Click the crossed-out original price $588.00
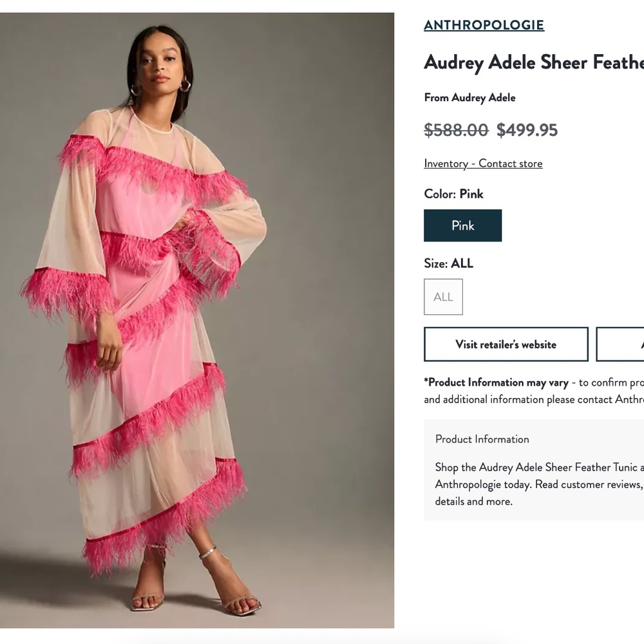This screenshot has height=644, width=644. click(455, 130)
